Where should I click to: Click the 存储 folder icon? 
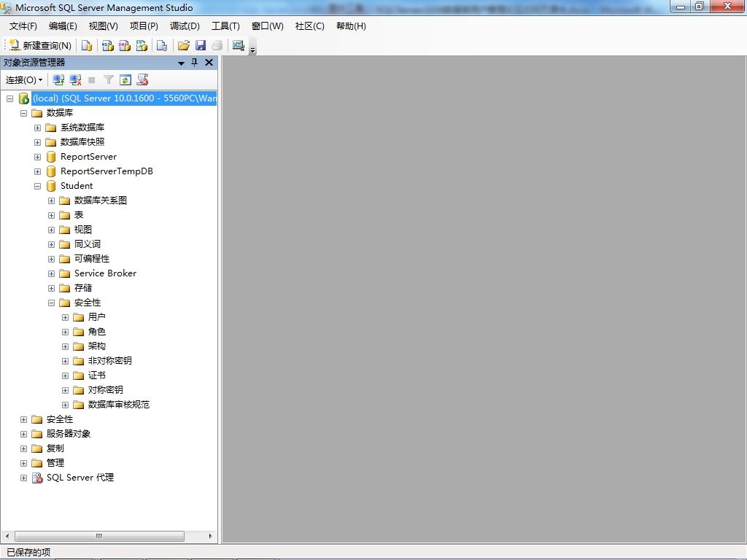click(x=65, y=288)
